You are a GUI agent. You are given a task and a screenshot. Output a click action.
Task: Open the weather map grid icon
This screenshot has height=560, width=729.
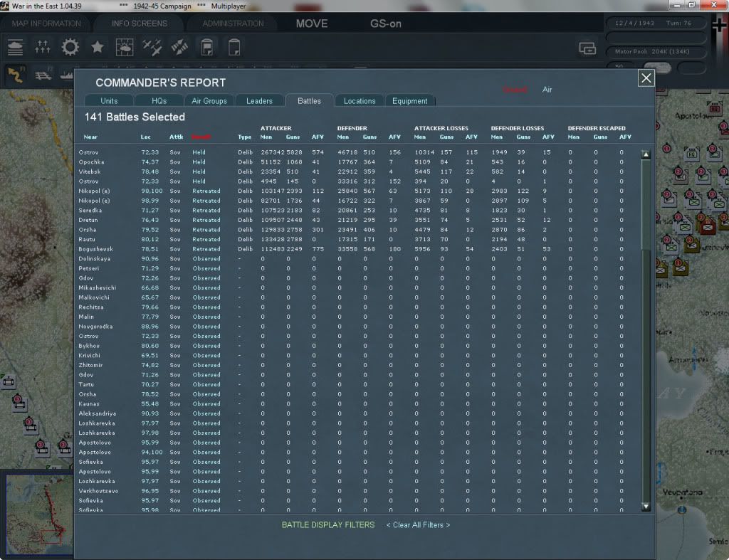(x=125, y=48)
